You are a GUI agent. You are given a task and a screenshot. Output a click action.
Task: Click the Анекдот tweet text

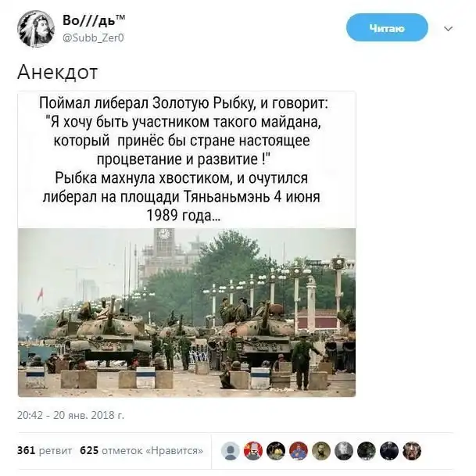tap(57, 72)
